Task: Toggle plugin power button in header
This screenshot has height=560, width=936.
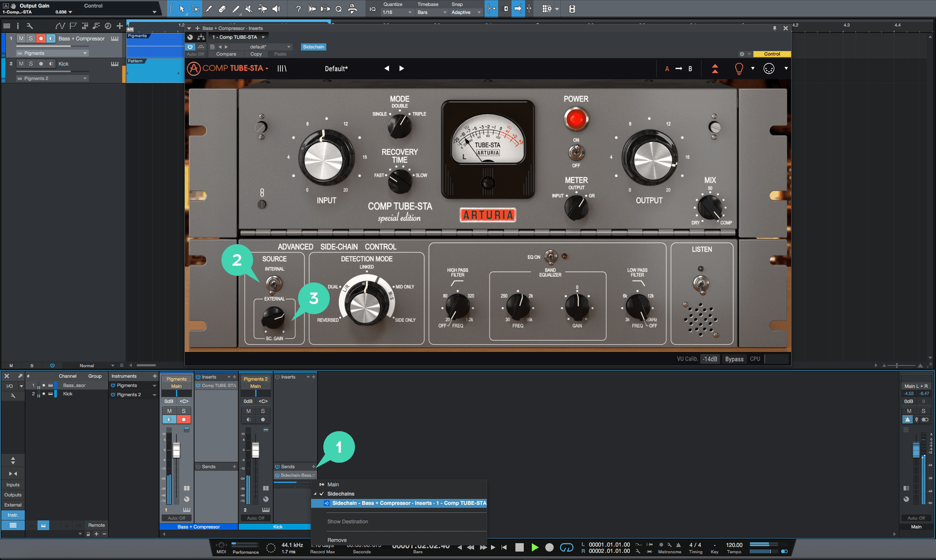Action: pyautogui.click(x=190, y=47)
